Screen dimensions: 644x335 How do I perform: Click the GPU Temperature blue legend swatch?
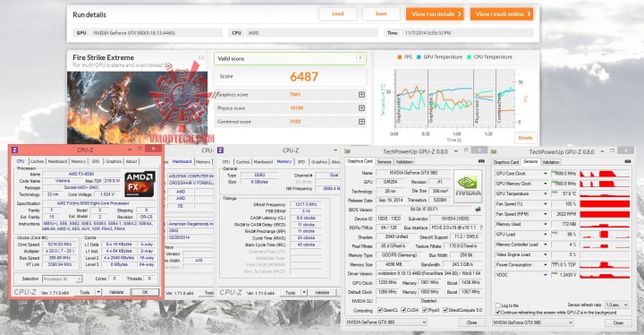point(419,56)
